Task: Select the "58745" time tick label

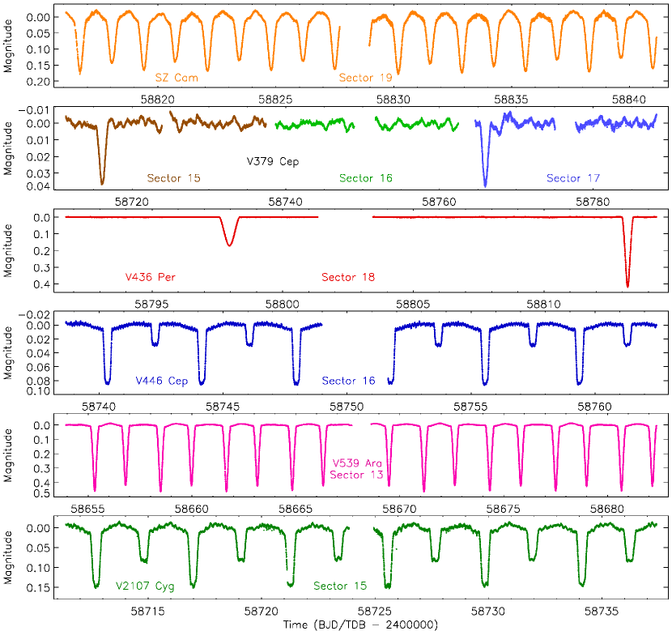Action: tap(223, 407)
